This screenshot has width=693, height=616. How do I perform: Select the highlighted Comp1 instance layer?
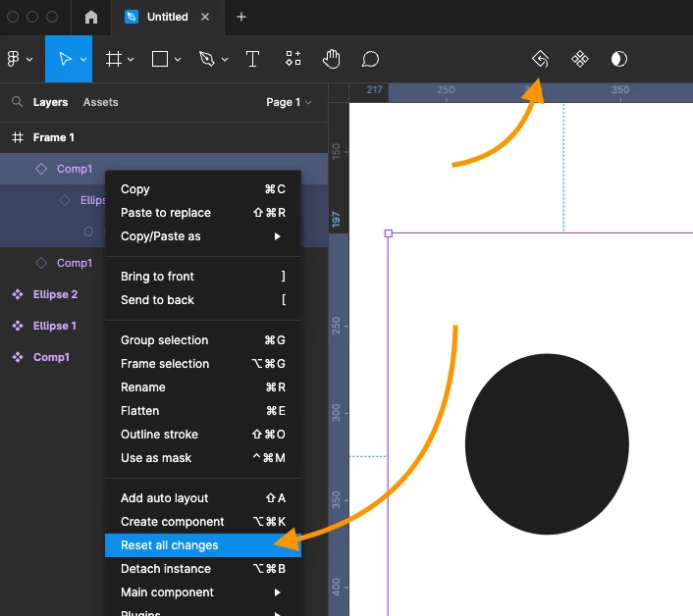pos(164,169)
